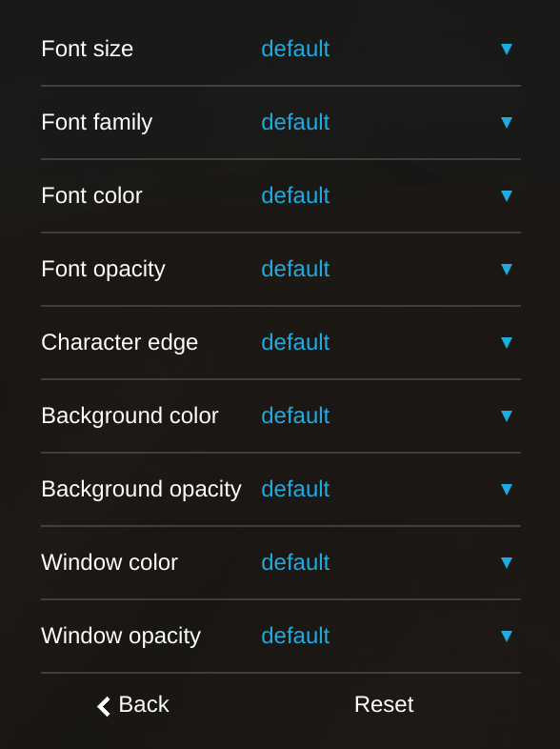Image resolution: width=560 pixels, height=749 pixels.
Task: Open Background opacity default dropdown
Action: click(x=388, y=489)
